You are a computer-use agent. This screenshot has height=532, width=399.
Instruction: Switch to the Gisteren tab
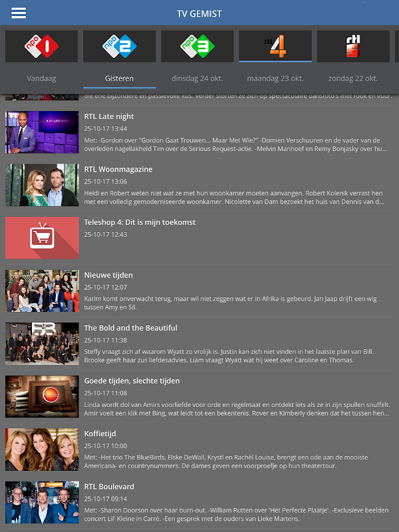tap(120, 78)
